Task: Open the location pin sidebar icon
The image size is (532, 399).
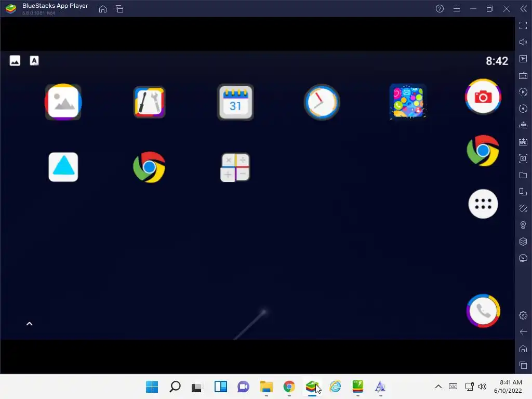Action: tap(523, 225)
